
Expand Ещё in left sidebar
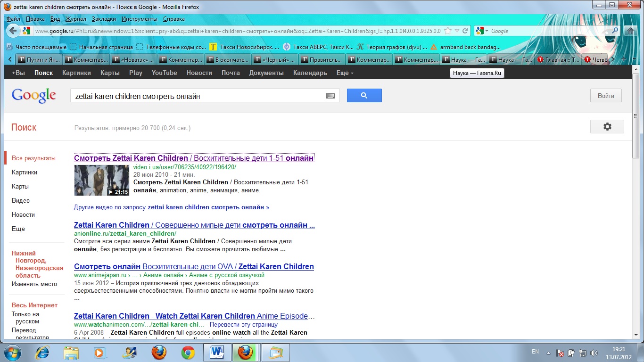pyautogui.click(x=18, y=229)
